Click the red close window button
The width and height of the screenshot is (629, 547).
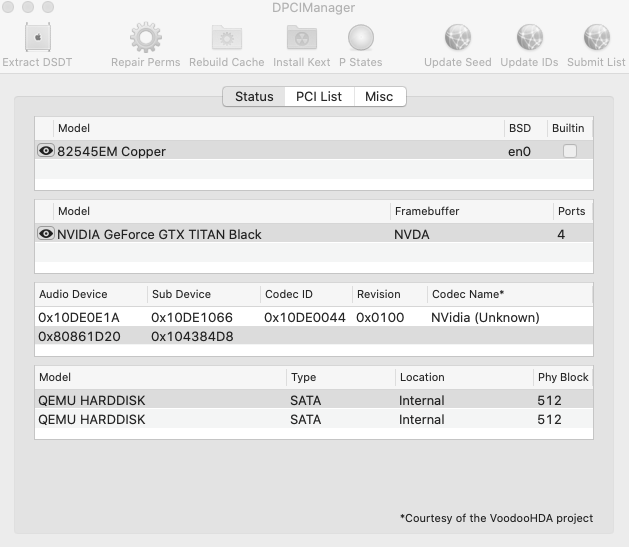coord(8,7)
